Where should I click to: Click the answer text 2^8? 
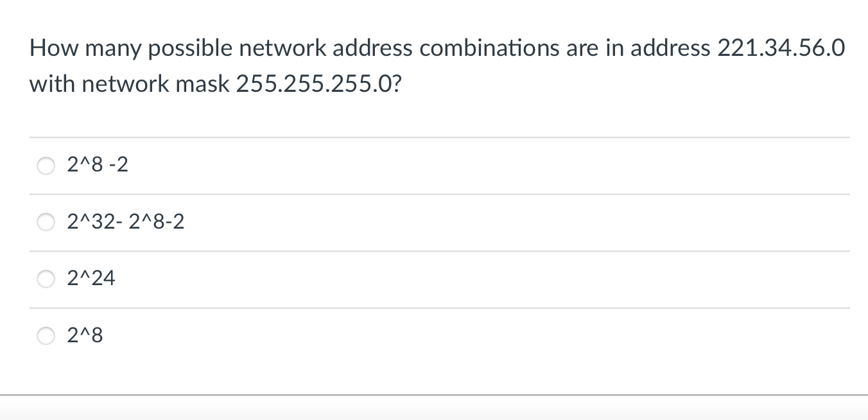83,335
